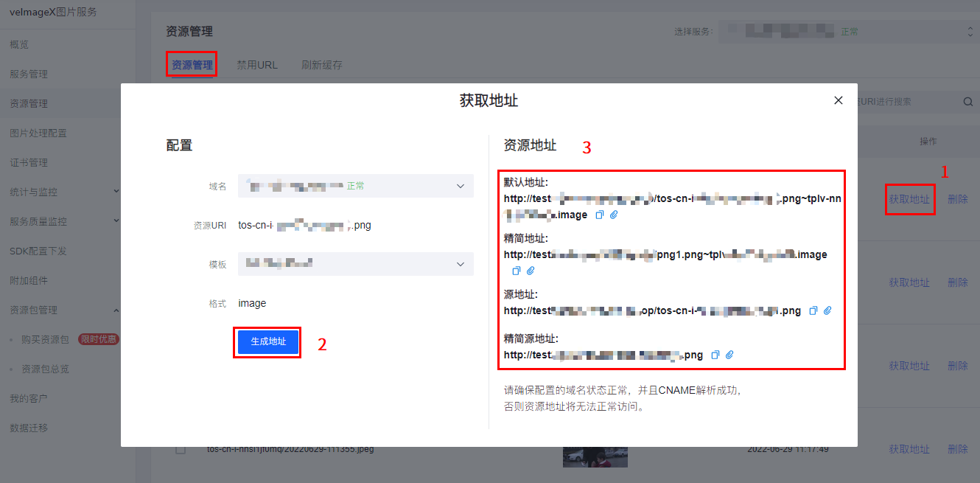
Task: Switch to the 禁用URL tab
Action: click(x=257, y=65)
